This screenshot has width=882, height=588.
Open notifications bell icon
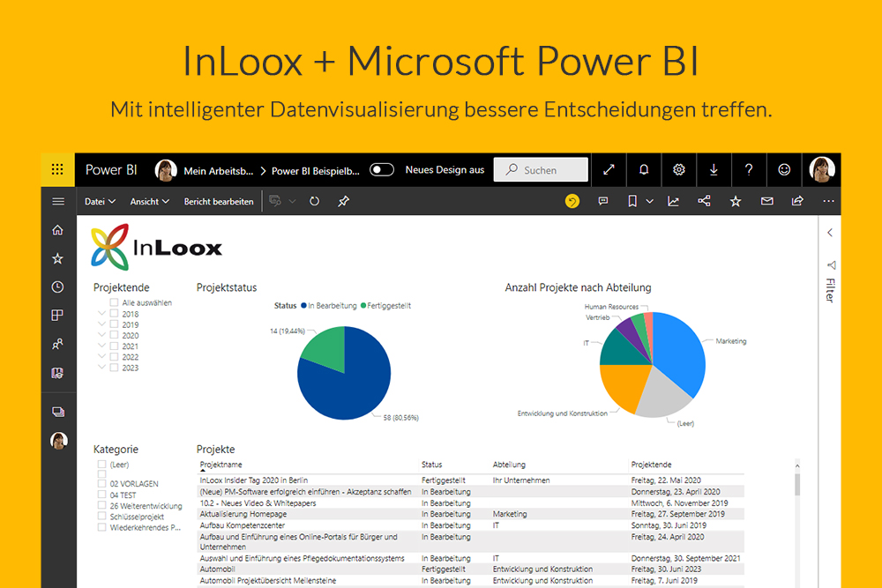click(644, 169)
